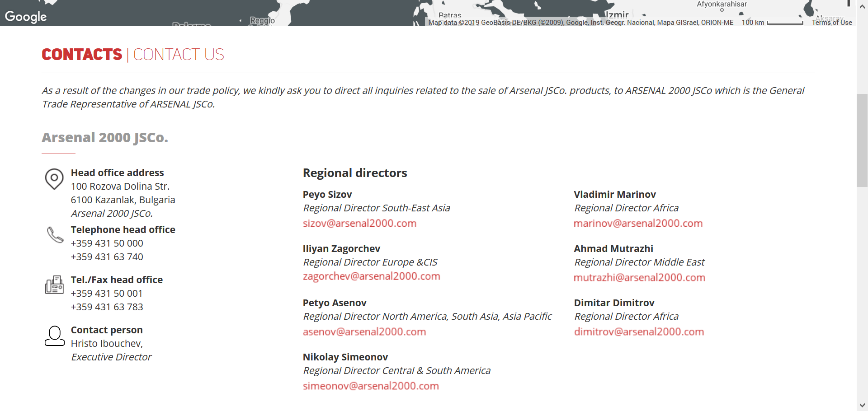Click the Regional directors heading

coord(355,173)
